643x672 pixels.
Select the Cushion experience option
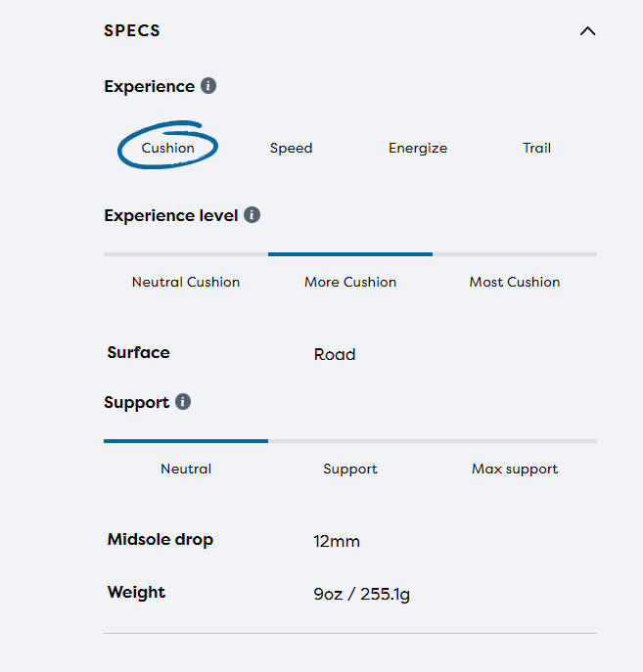168,149
